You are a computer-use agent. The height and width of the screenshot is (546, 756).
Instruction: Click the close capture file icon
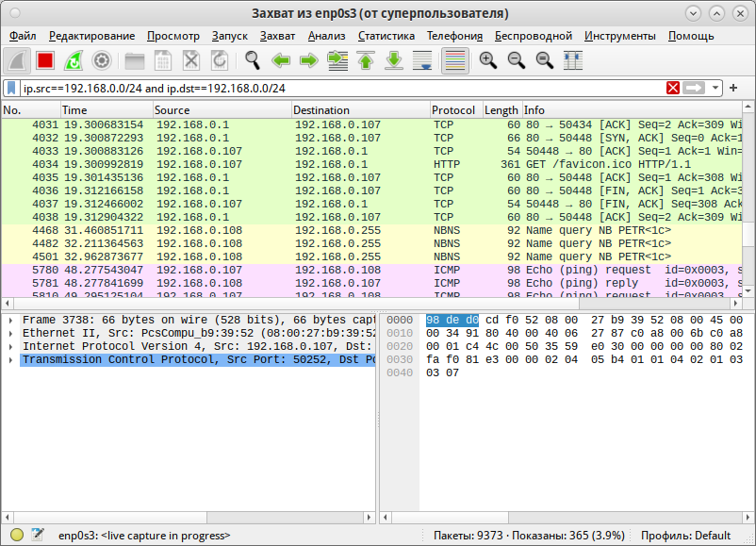tap(191, 60)
